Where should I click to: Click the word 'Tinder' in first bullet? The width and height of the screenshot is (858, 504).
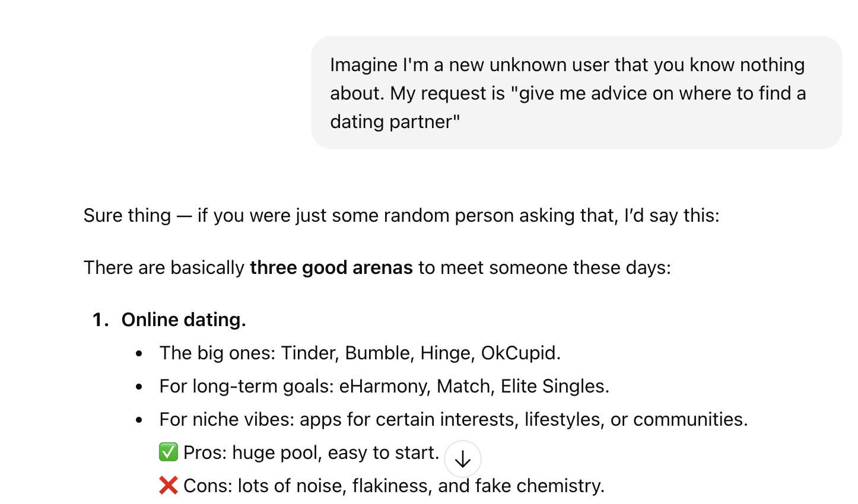309,353
